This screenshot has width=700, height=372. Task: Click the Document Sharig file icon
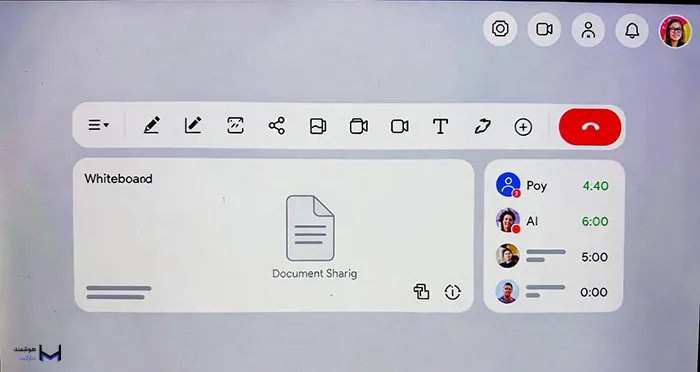310,228
